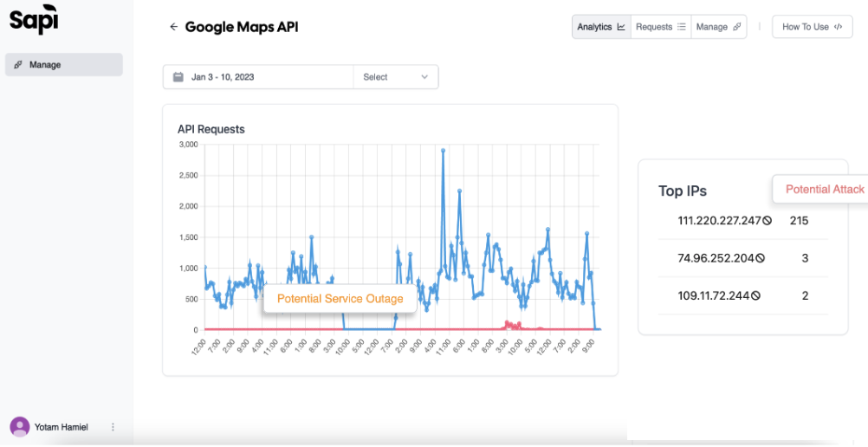
Task: Open the Manage item in the sidebar
Action: [64, 65]
